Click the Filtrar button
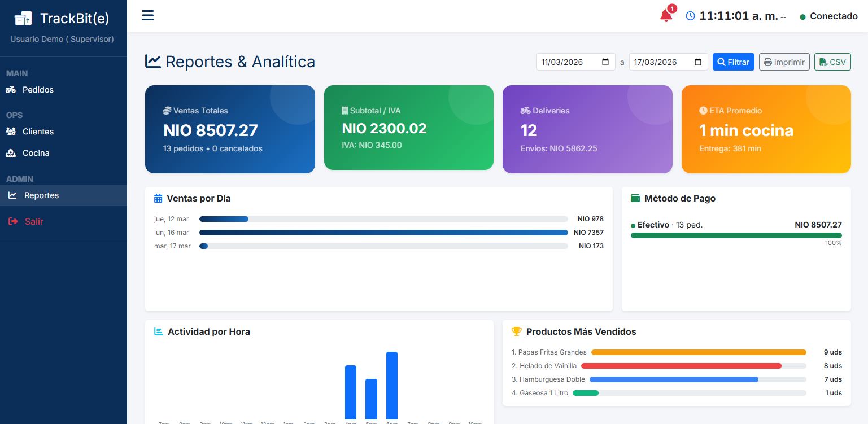Screen dimensions: 868x424 [733, 62]
